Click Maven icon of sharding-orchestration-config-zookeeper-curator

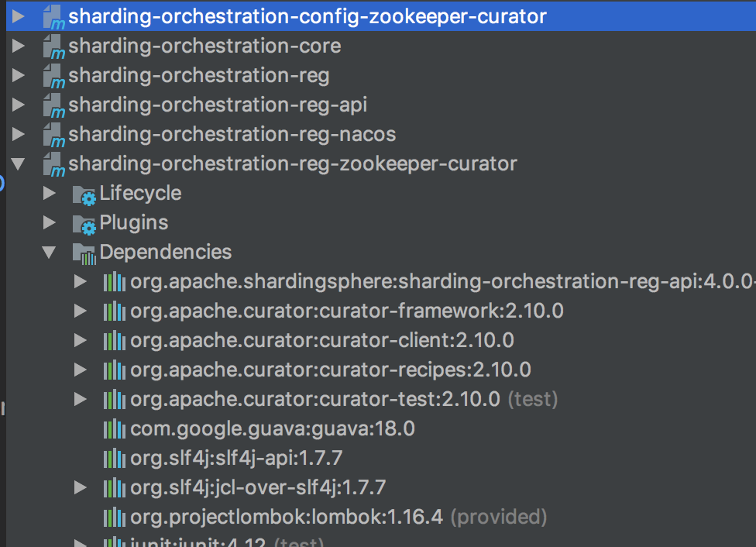click(53, 17)
